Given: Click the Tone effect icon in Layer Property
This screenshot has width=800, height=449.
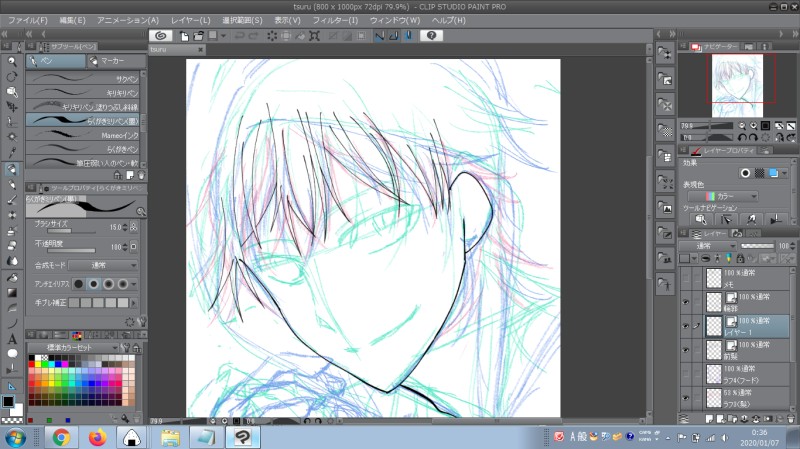Looking at the screenshot, I should click(x=759, y=173).
